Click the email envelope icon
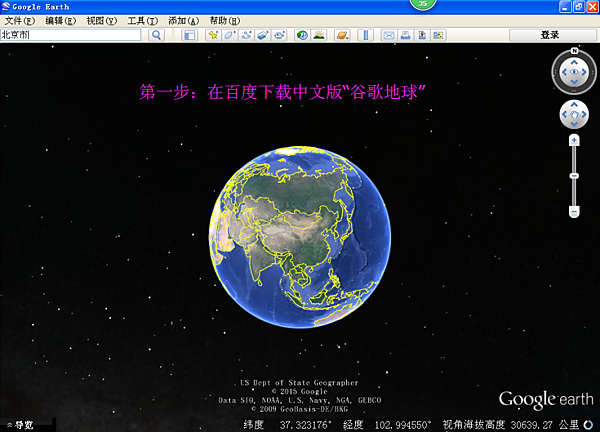 coord(389,35)
